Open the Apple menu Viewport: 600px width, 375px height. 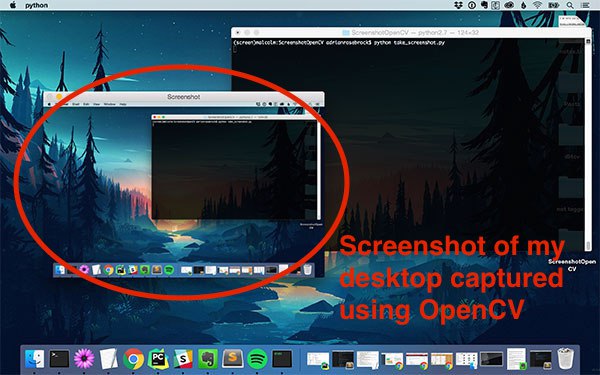coord(13,5)
